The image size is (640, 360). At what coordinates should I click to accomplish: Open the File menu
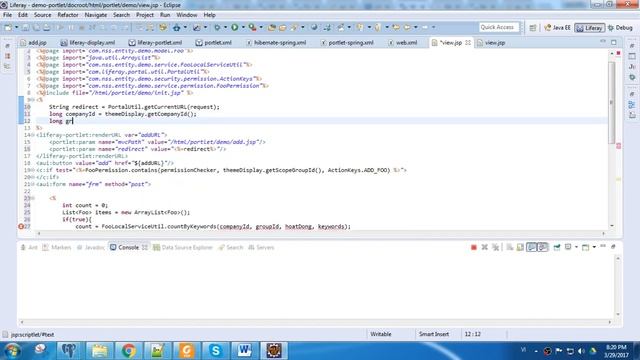tap(7, 15)
